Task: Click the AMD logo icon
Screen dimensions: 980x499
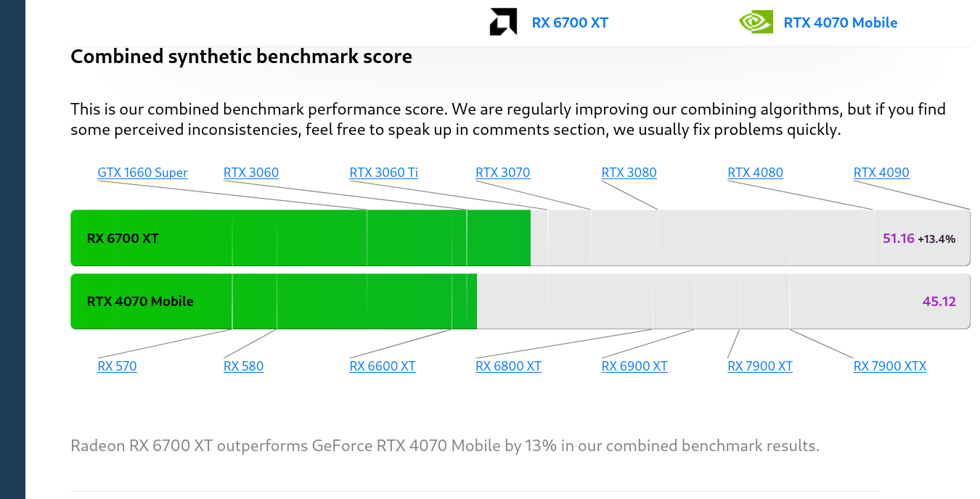Action: pyautogui.click(x=503, y=22)
